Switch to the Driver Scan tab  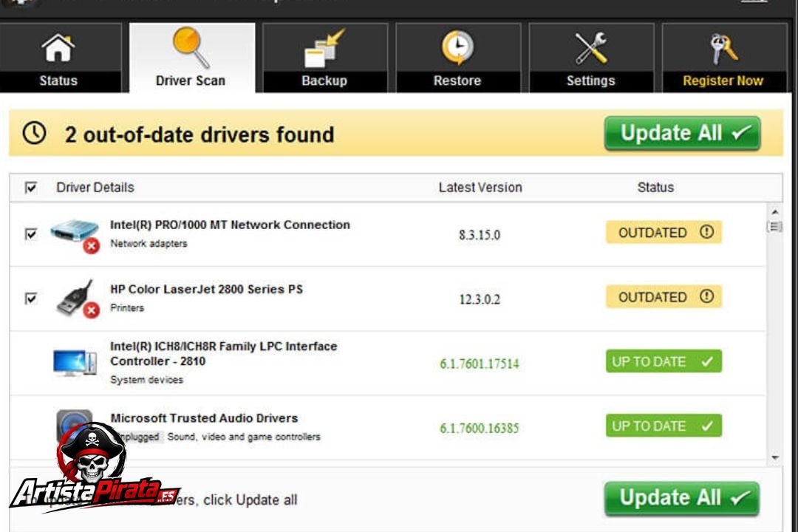[192, 58]
